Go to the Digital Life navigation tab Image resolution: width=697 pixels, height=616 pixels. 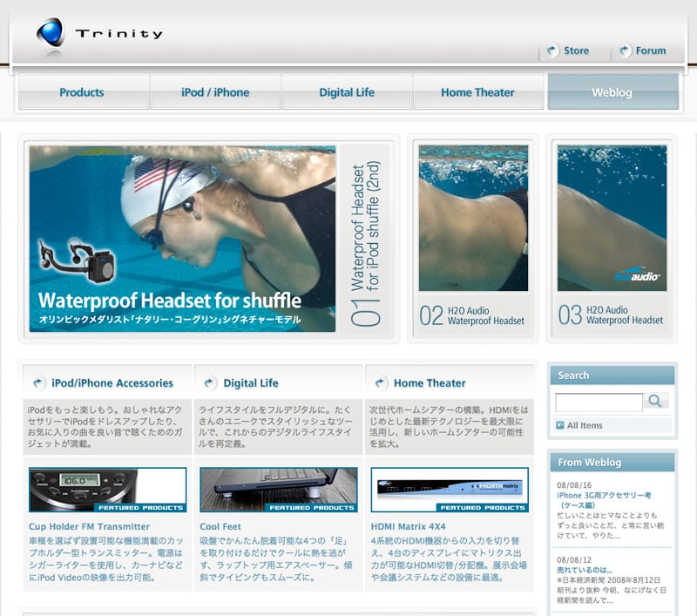[347, 92]
